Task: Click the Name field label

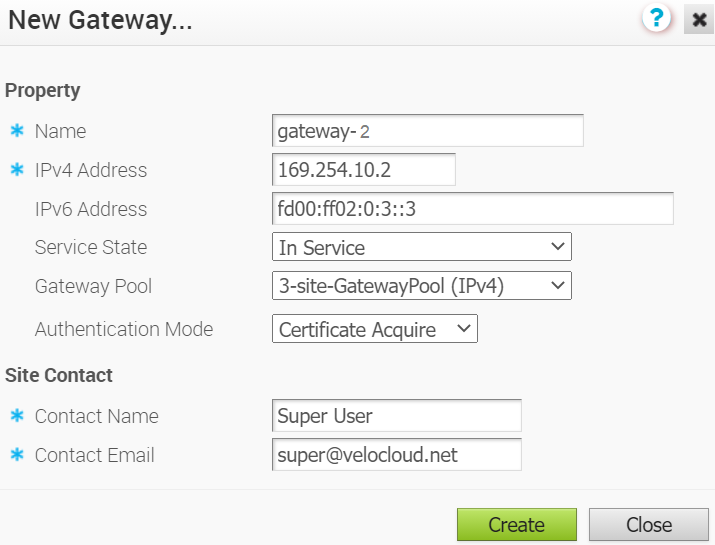Action: [60, 131]
